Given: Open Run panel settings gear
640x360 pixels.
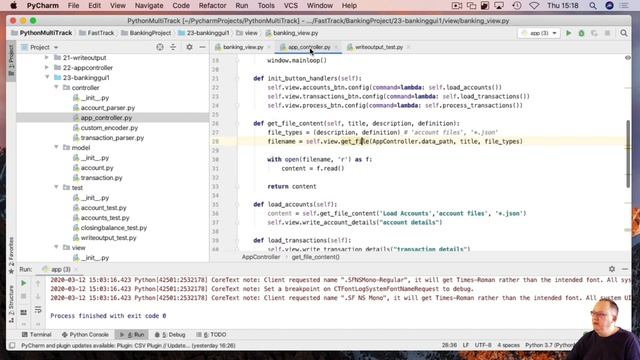Looking at the screenshot, I should (612, 269).
